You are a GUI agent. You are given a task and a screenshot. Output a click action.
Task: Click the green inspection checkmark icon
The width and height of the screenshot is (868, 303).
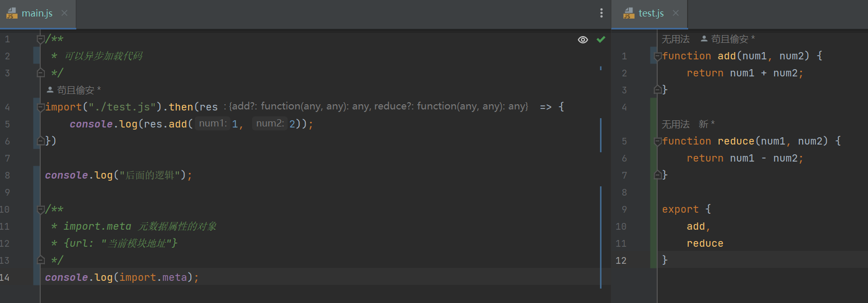point(600,39)
